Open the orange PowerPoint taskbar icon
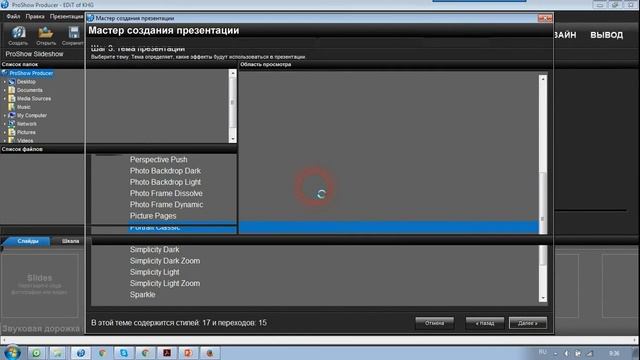This screenshot has width=640, height=360. tap(188, 353)
